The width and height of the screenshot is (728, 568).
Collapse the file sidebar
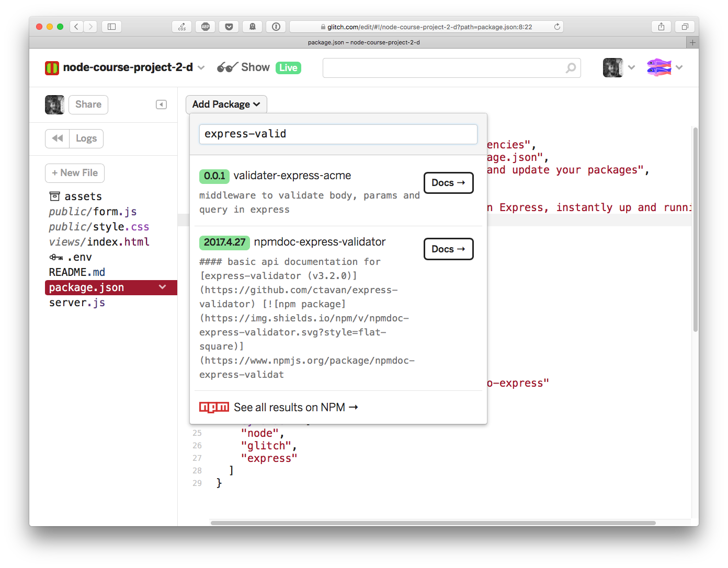[161, 105]
